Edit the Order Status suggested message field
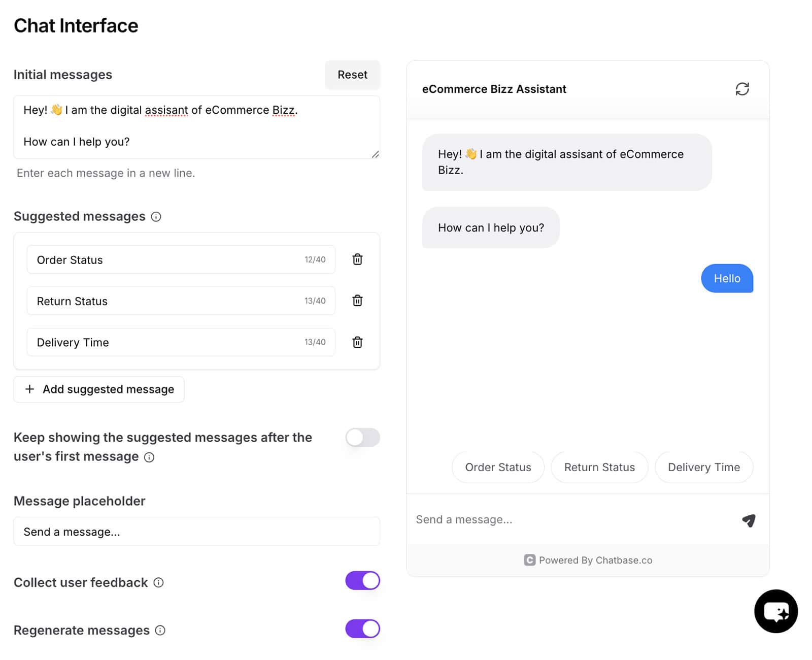 (181, 259)
